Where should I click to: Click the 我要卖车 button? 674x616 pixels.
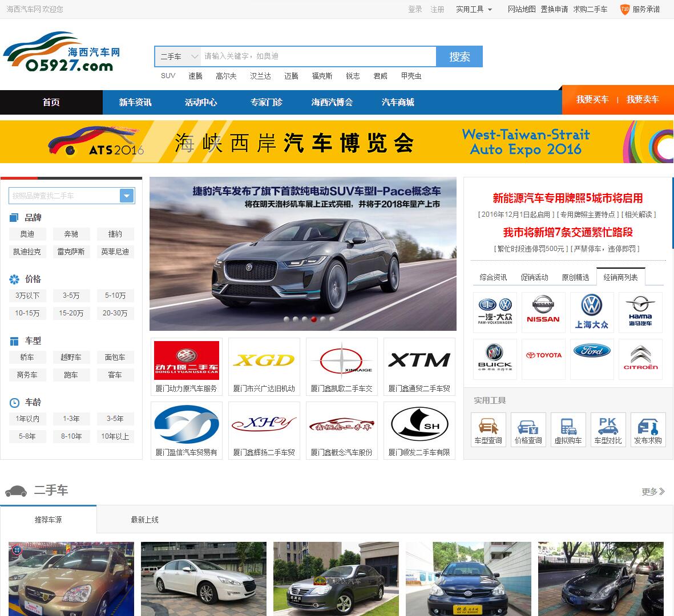[x=642, y=99]
